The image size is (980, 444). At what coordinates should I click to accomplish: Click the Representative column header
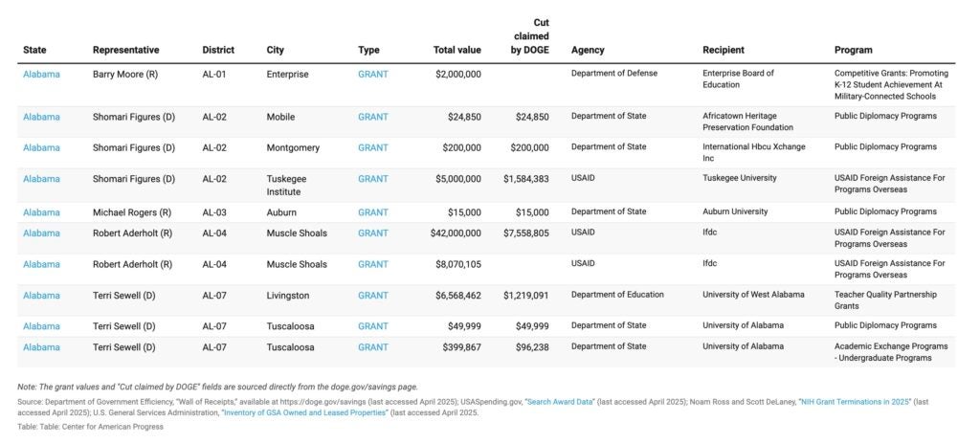[125, 50]
